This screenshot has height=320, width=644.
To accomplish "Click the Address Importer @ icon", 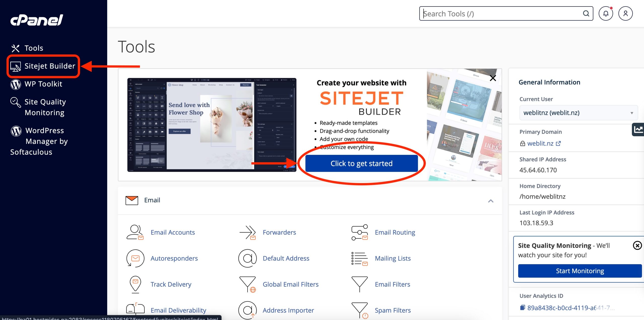I will click(248, 310).
